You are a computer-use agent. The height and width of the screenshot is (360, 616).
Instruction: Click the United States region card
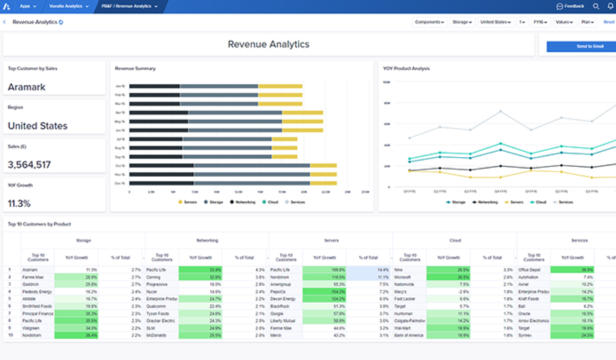click(x=54, y=117)
